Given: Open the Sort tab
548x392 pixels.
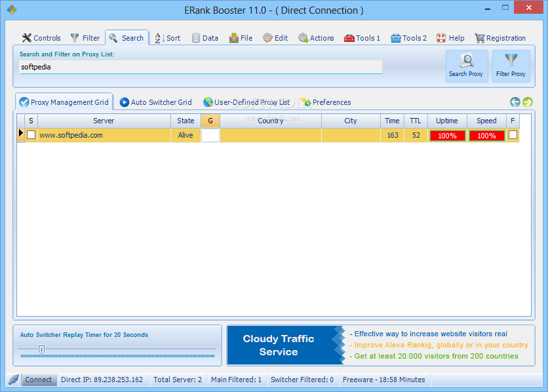Looking at the screenshot, I should [x=167, y=38].
